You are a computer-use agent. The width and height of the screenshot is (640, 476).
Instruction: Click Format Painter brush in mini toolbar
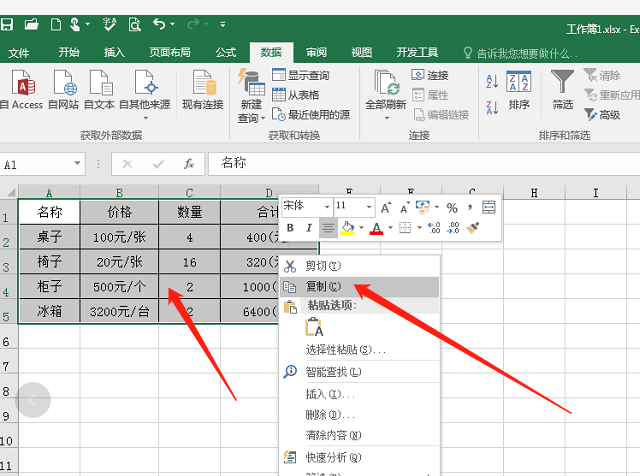(x=472, y=228)
